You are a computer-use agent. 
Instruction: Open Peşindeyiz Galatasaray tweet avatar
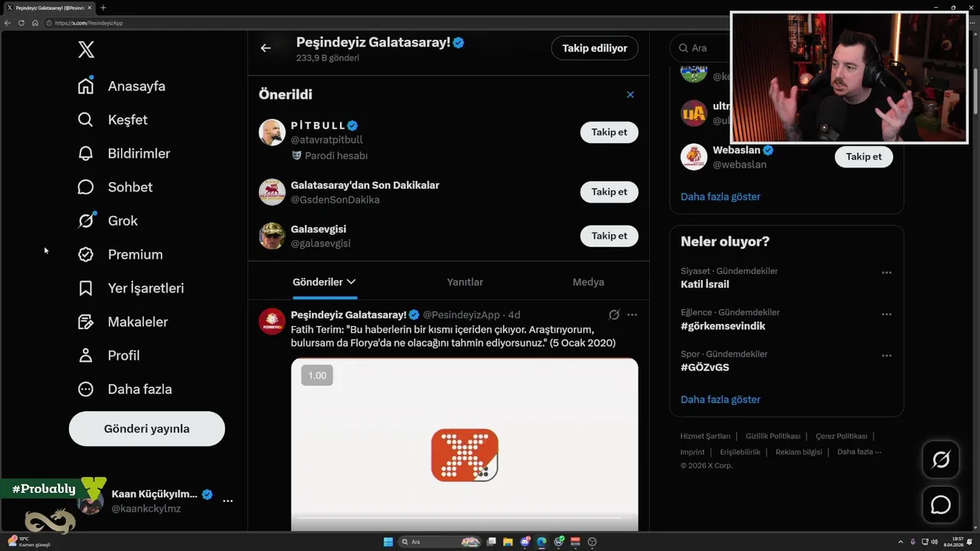(272, 321)
